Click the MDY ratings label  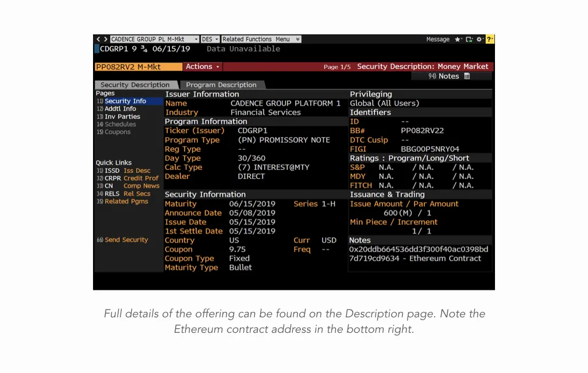tap(357, 176)
